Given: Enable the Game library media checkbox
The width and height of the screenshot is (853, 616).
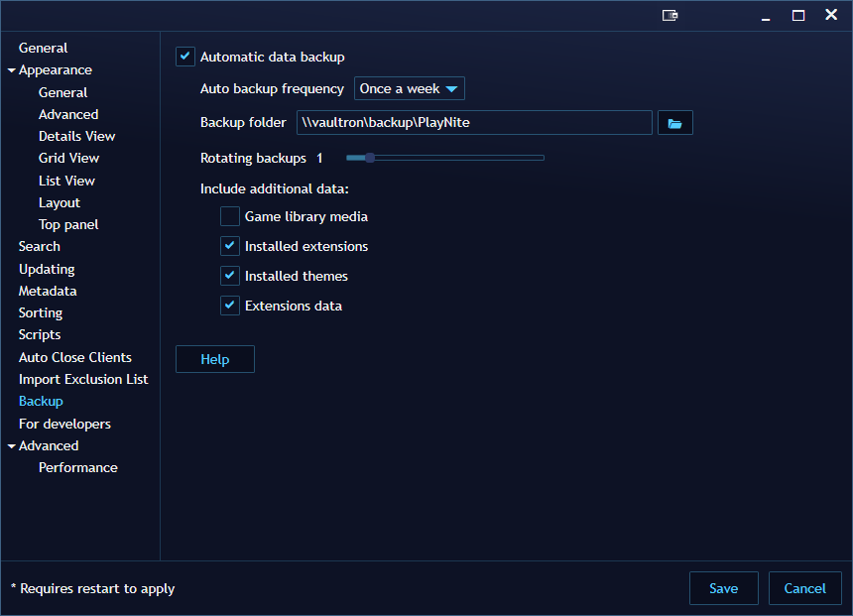Looking at the screenshot, I should (x=229, y=215).
